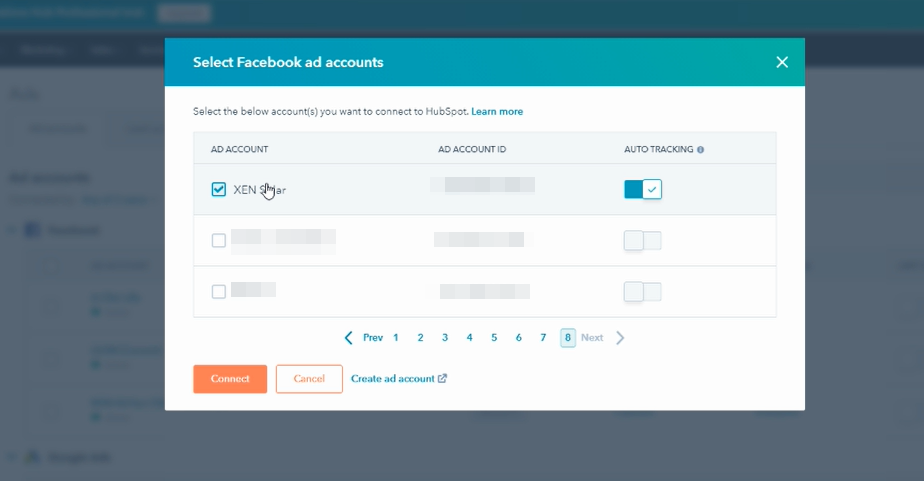Viewport: 924px width, 481px height.
Task: Select page 7 in pagination
Action: point(543,338)
